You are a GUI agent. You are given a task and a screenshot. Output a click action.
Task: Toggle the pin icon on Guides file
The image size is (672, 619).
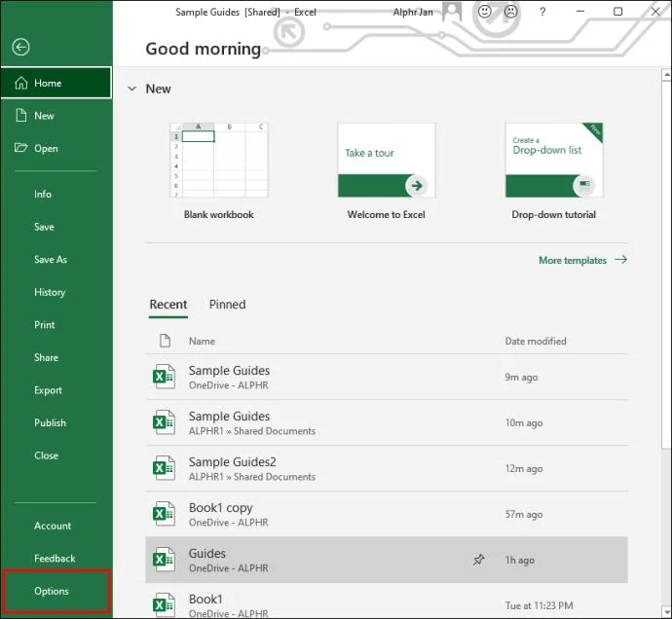tap(478, 560)
